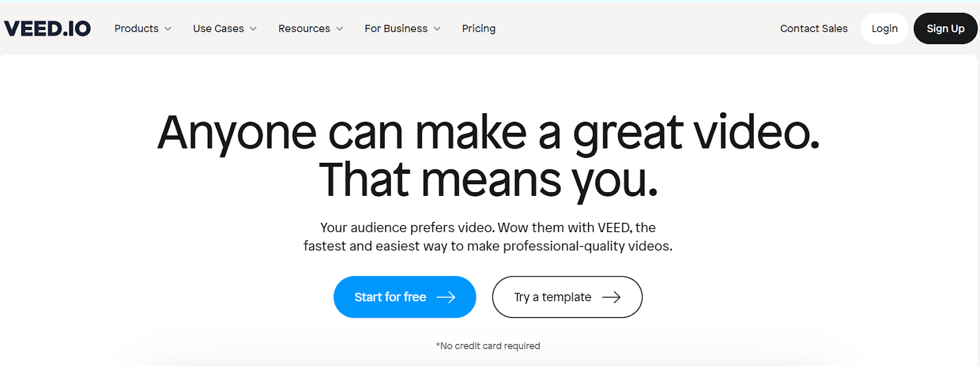Click the 'No credit card required' note
The height and width of the screenshot is (366, 980).
488,346
